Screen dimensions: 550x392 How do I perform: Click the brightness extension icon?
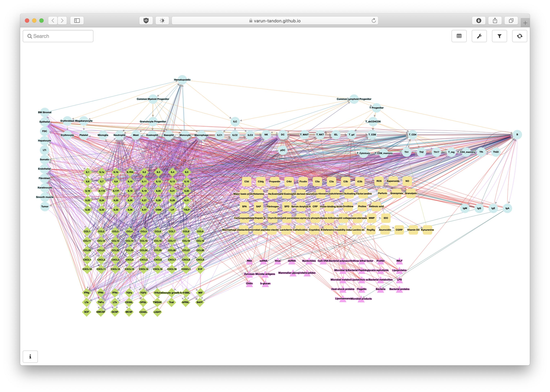[x=162, y=21]
